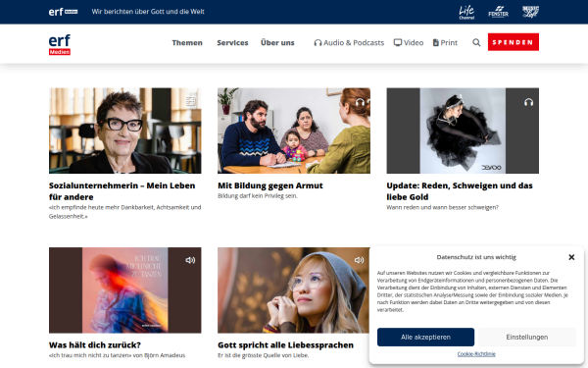The image size is (588, 368).
Task: Click heading Datenschutz ist uns wichtig
Action: click(476, 257)
